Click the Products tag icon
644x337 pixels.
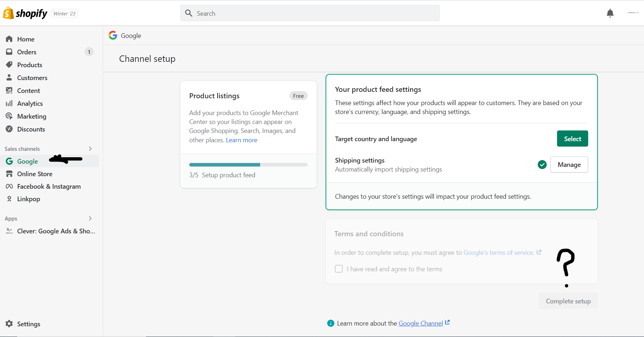pos(9,65)
